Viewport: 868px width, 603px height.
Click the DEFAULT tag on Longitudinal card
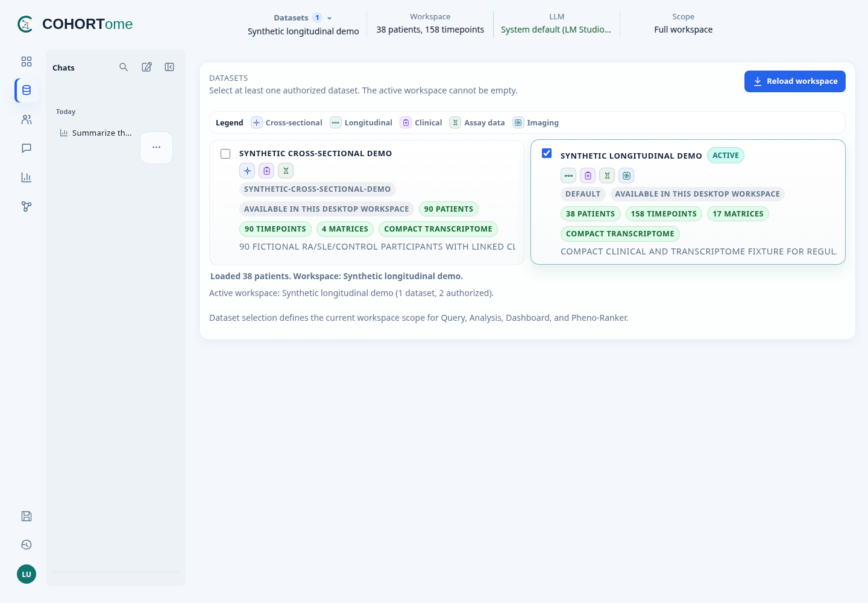(x=583, y=194)
